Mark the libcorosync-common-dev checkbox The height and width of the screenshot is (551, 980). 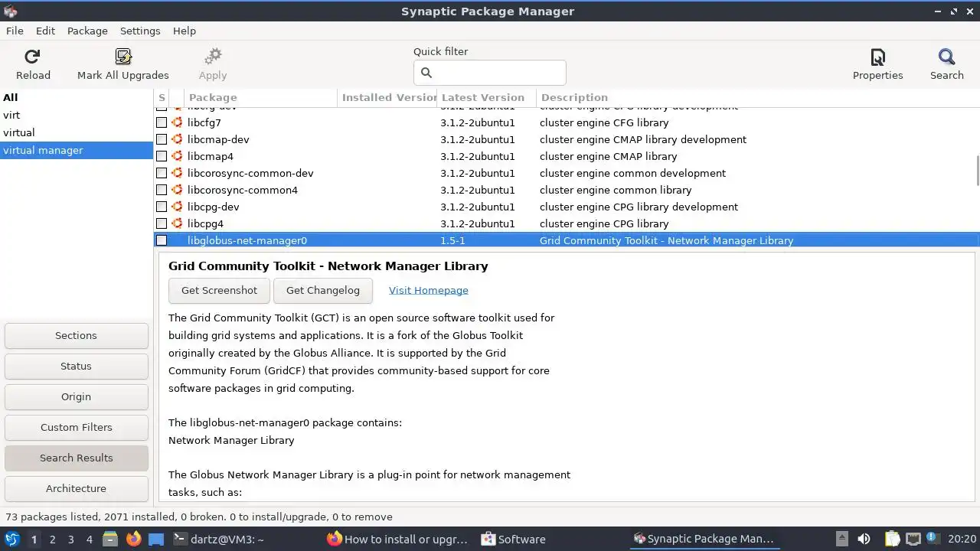(162, 173)
